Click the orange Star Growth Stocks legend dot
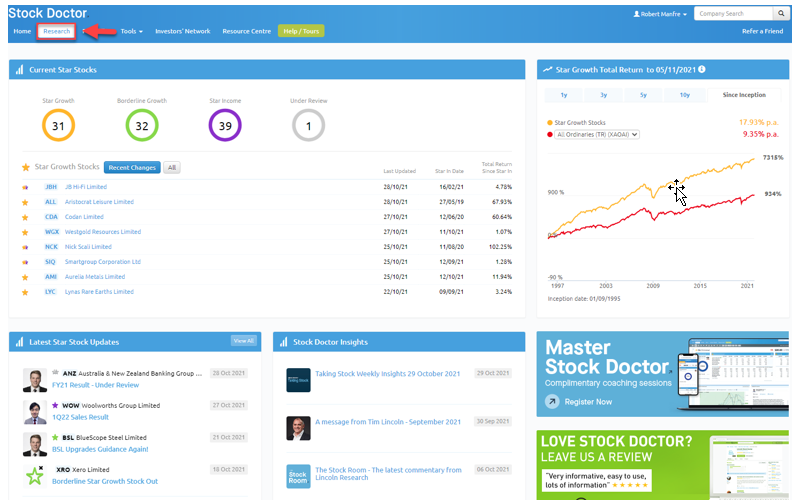 [x=550, y=123]
